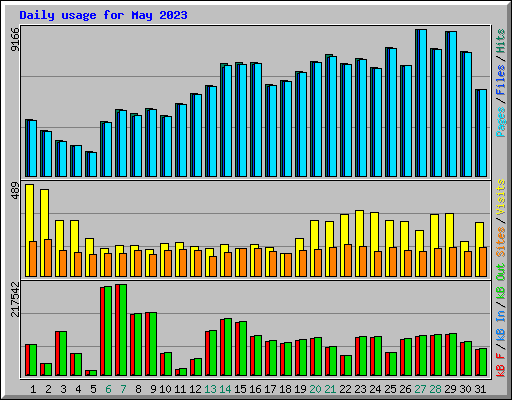Viewport: 512px width, 400px height.
Task: Select day 12 on the x-axis
Action: [x=195, y=389]
